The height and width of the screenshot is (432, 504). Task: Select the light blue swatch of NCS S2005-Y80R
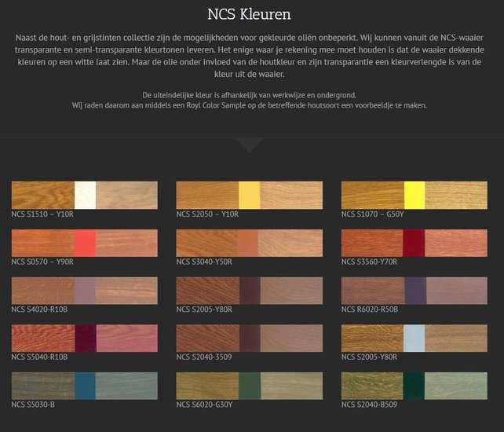click(x=414, y=338)
